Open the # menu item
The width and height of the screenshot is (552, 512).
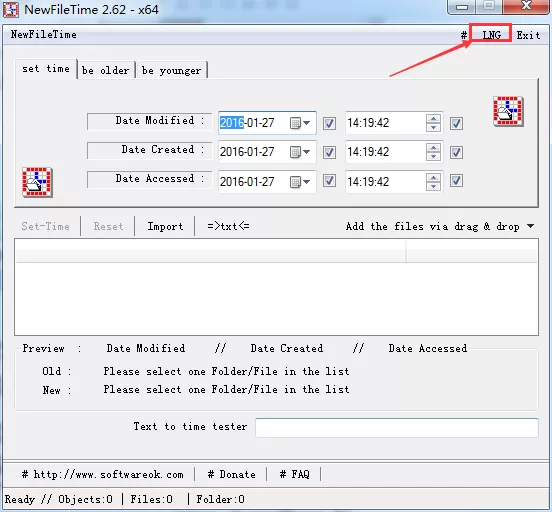(464, 35)
